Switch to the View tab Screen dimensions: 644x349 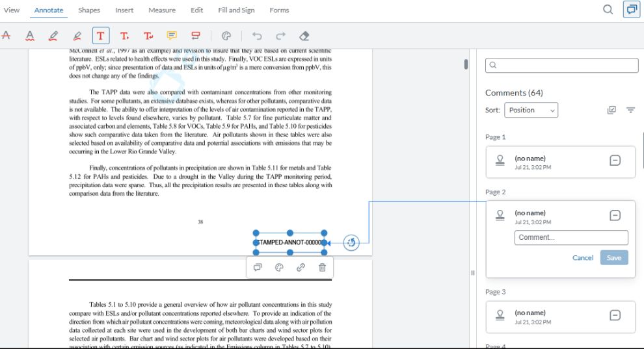[x=12, y=10]
